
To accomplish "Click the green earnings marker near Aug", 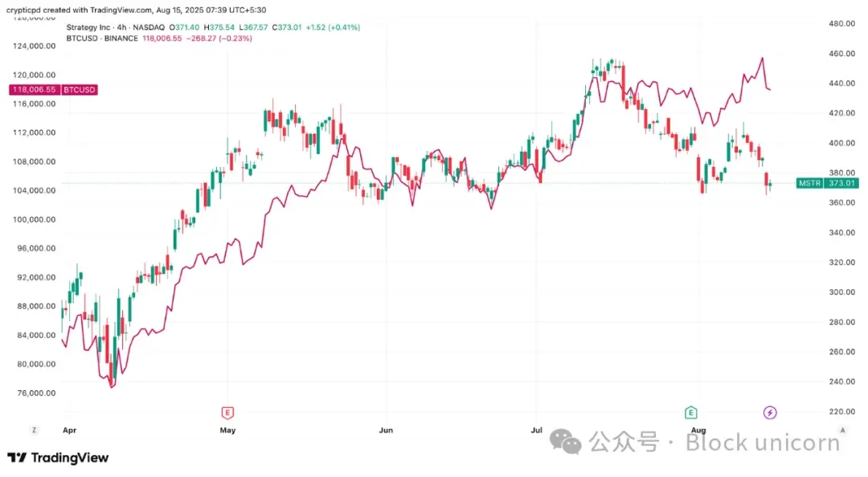I will click(690, 413).
